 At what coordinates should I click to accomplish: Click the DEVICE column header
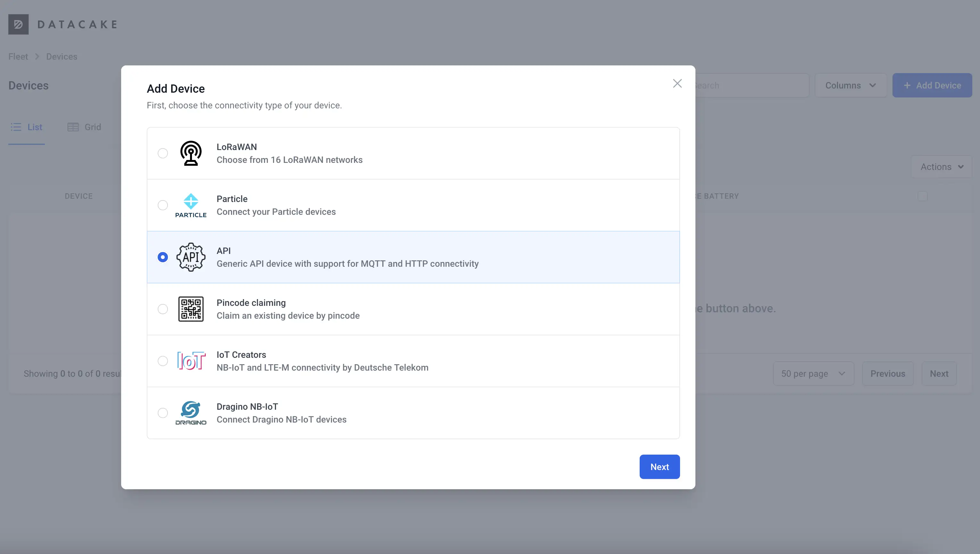[x=79, y=196]
